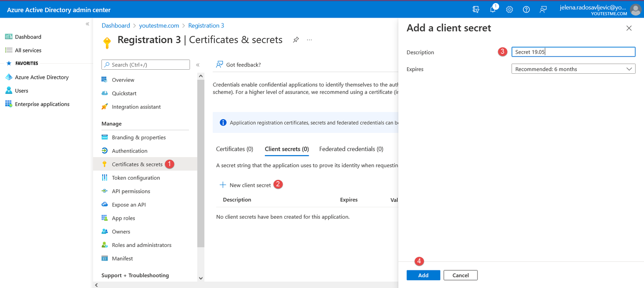Open the directory filter icon in header
This screenshot has width=644, height=288.
tap(476, 10)
